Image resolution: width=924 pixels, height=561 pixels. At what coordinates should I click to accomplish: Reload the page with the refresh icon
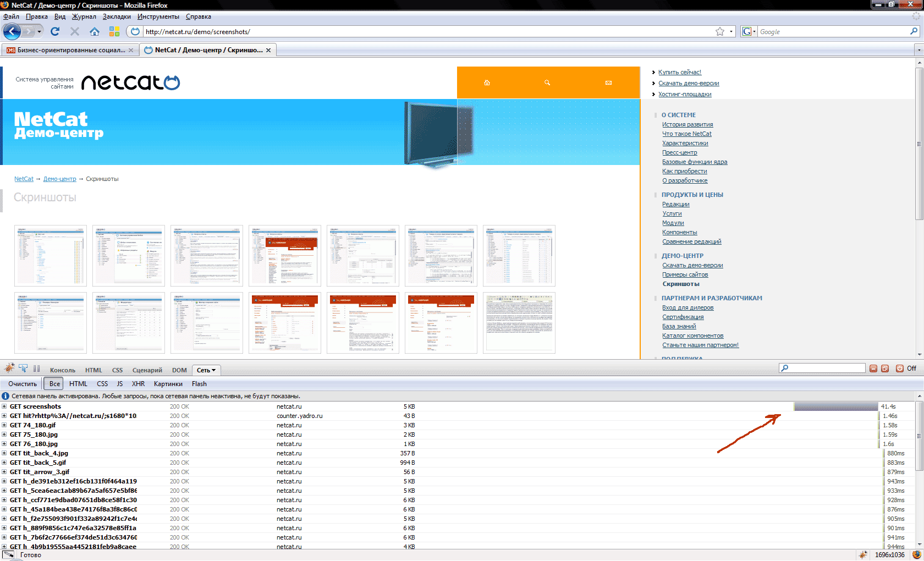click(x=55, y=32)
